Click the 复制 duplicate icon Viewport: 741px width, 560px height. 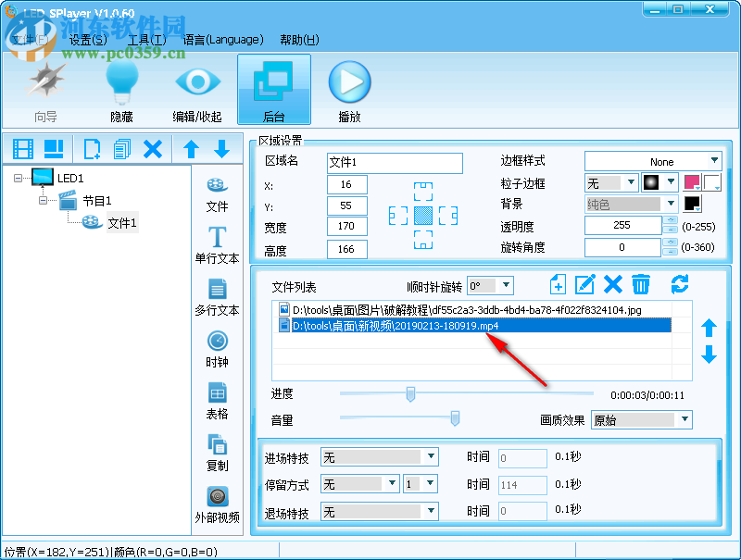pos(217,453)
